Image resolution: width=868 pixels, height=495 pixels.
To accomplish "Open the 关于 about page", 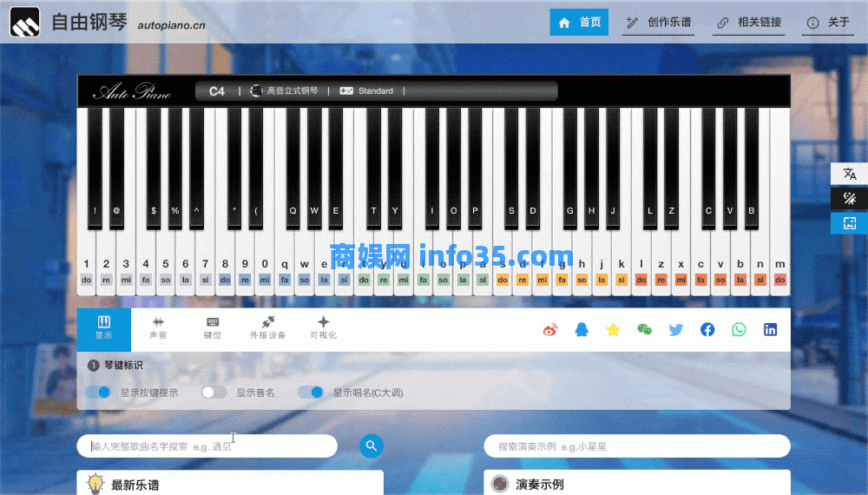I will 828,23.
